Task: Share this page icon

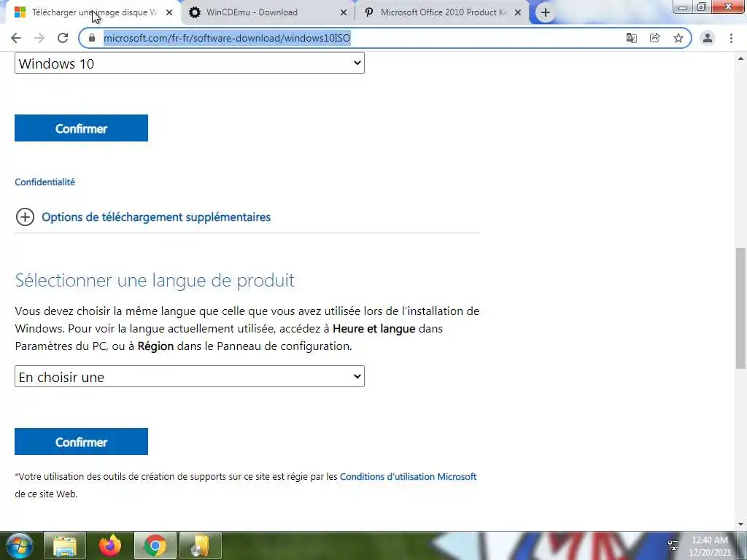Action: click(x=654, y=38)
